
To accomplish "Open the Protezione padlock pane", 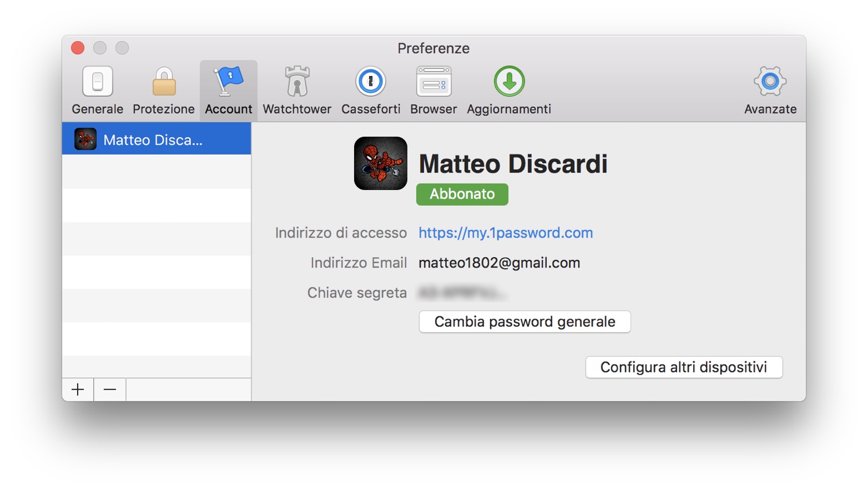I will pos(164,90).
